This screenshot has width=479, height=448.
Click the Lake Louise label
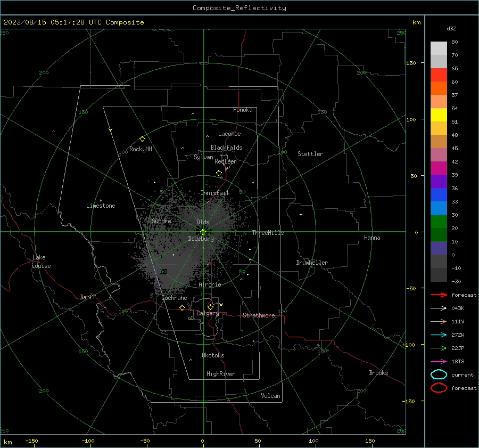pyautogui.click(x=41, y=262)
